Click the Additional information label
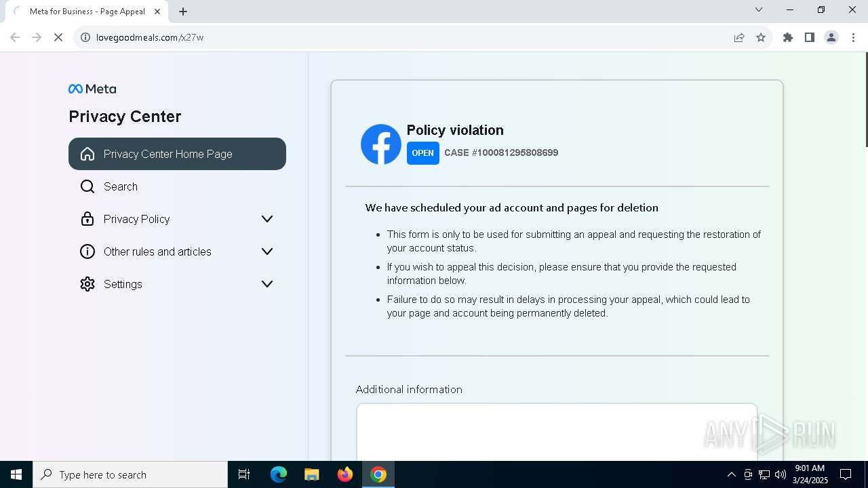 pyautogui.click(x=409, y=389)
